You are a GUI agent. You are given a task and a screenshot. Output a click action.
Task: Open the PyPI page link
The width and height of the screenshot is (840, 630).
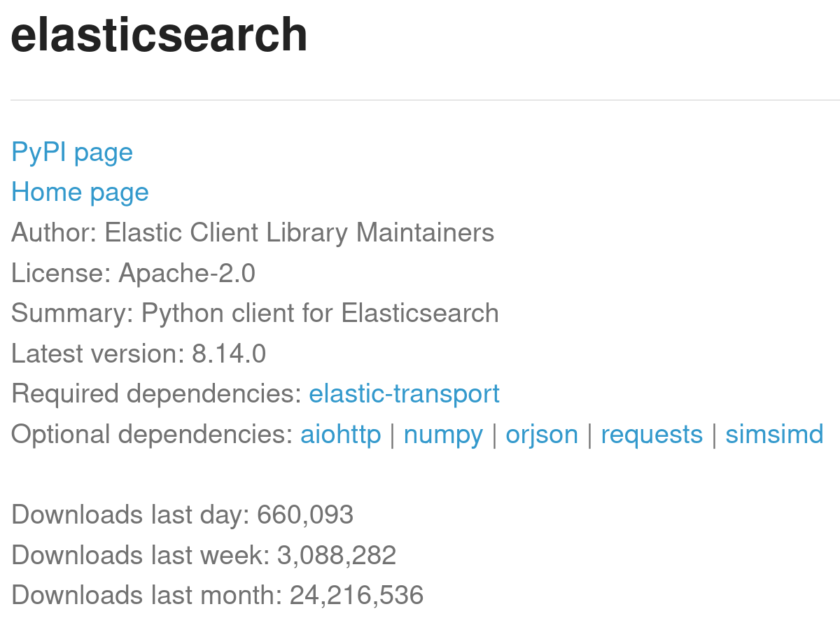click(x=72, y=153)
